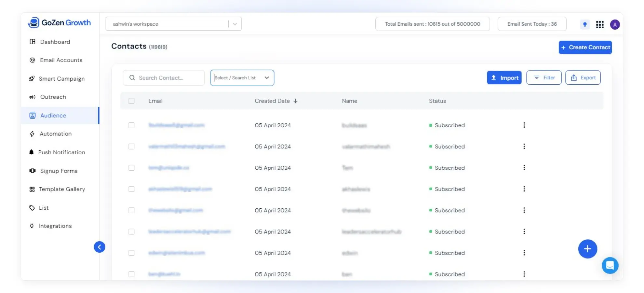Check the checkbox on the last visible contact
Screen dimensions: 644x293
[131, 274]
